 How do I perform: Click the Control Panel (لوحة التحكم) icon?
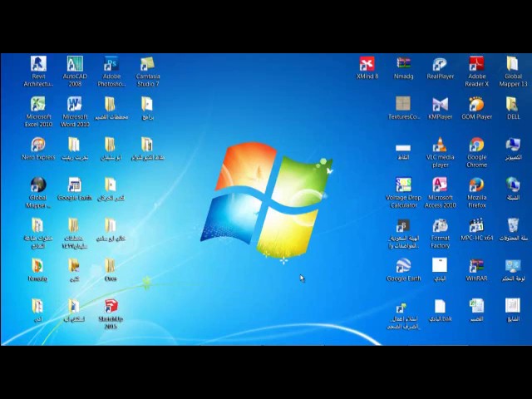tap(513, 270)
